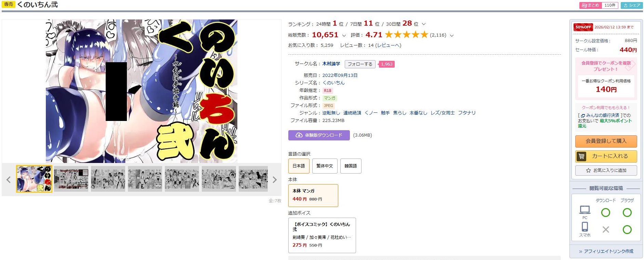Click the five-star rating display
This screenshot has width=644, height=260.
pos(406,35)
